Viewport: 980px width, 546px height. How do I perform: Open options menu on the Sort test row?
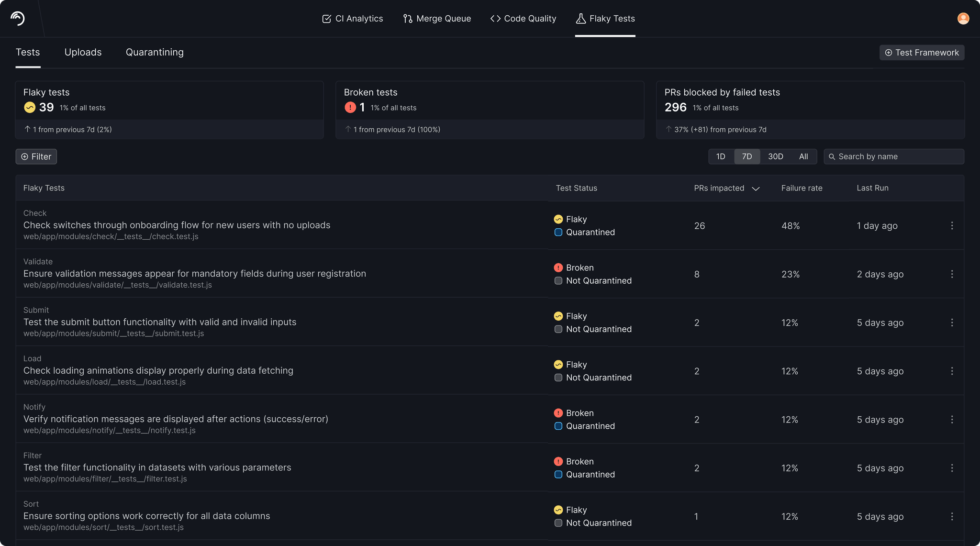pyautogui.click(x=952, y=516)
